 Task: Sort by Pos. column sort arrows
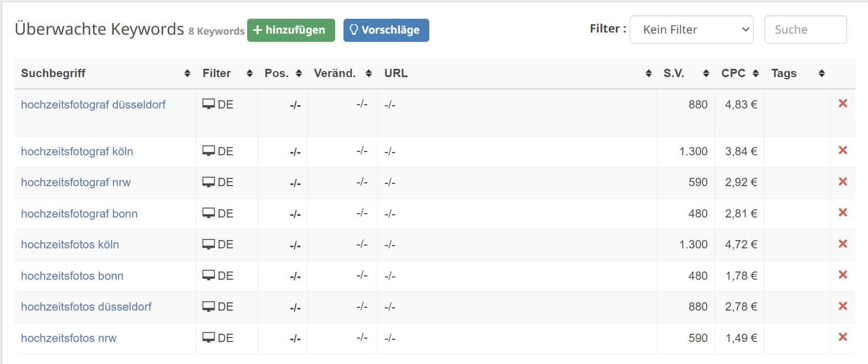(x=299, y=73)
